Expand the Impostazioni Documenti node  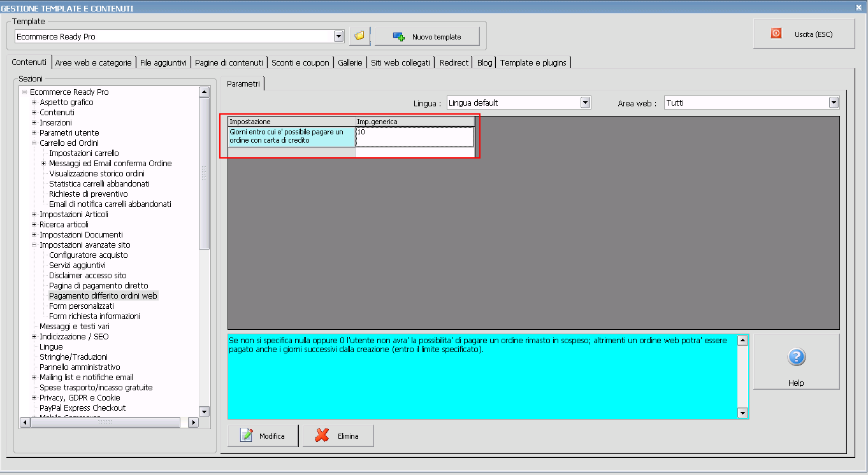point(34,235)
